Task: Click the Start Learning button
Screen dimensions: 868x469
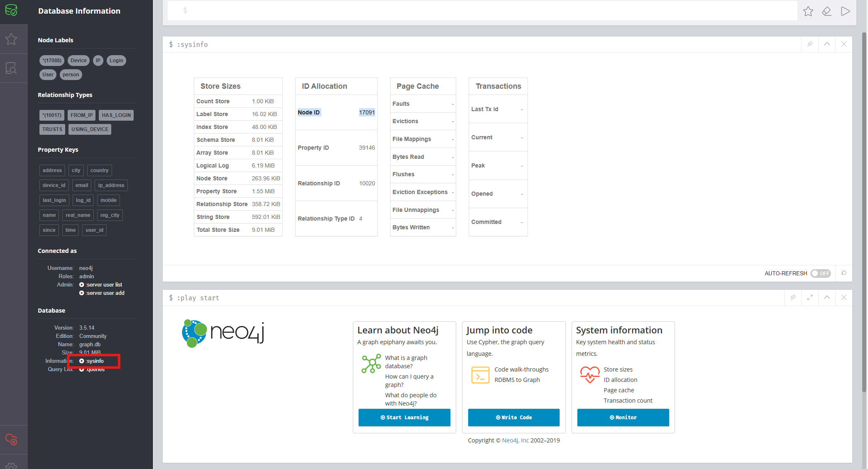Action: tap(404, 417)
